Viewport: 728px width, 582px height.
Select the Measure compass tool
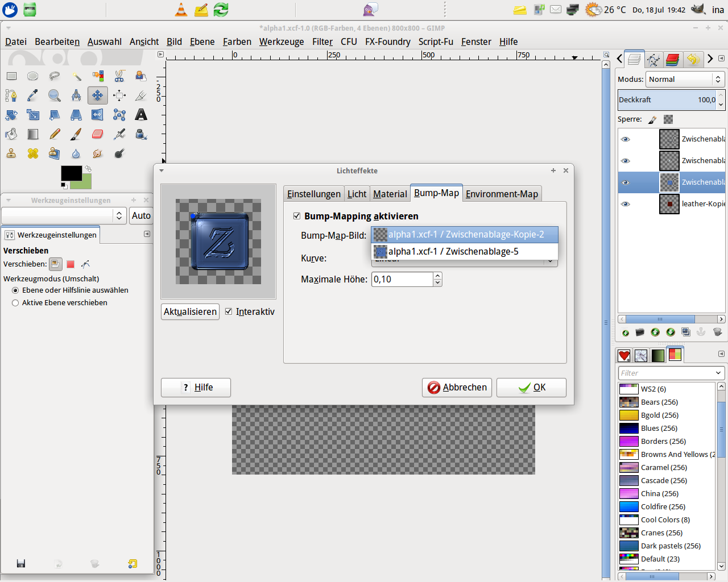tap(76, 95)
